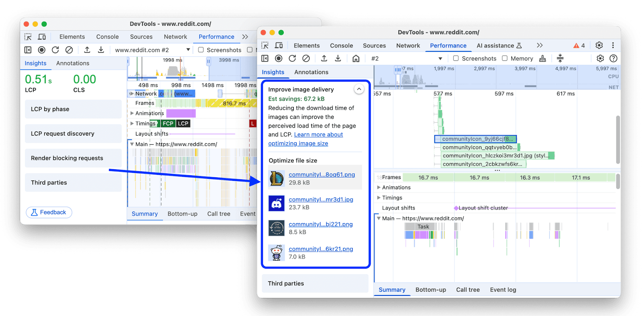Toggle device toolbar icon in front window
This screenshot has height=316, width=644.
279,45
